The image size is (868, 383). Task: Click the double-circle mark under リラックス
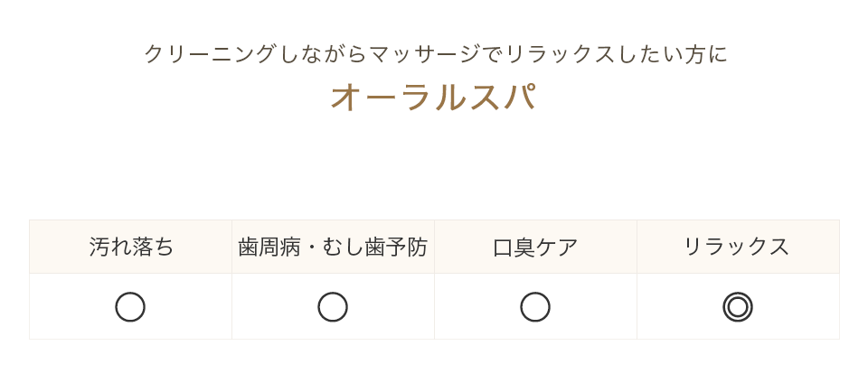click(x=738, y=307)
